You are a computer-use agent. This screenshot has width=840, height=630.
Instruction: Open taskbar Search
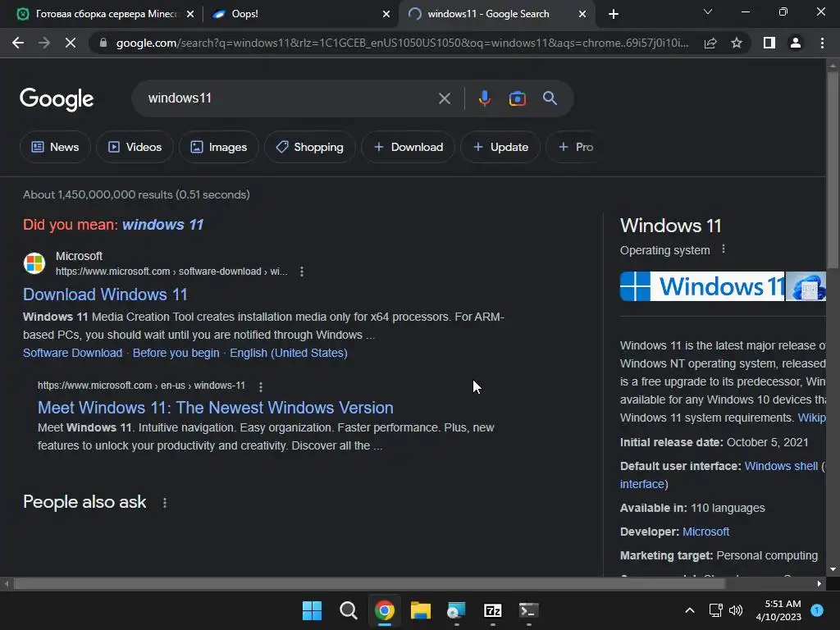click(x=348, y=610)
